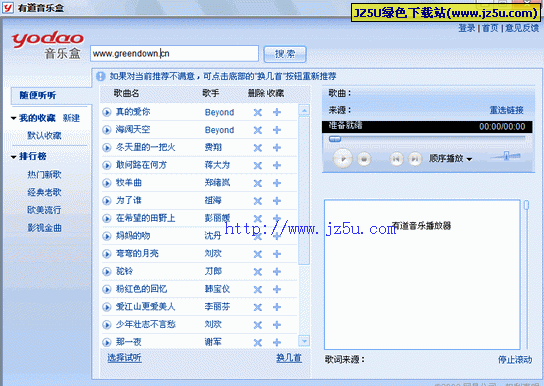Focus the search input field

[x=175, y=54]
